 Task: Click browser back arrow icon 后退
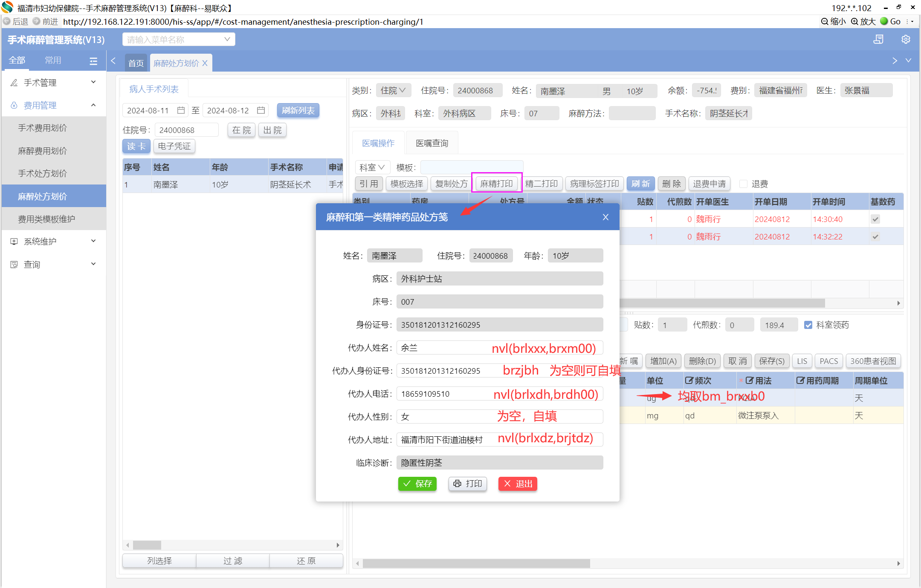[7, 21]
